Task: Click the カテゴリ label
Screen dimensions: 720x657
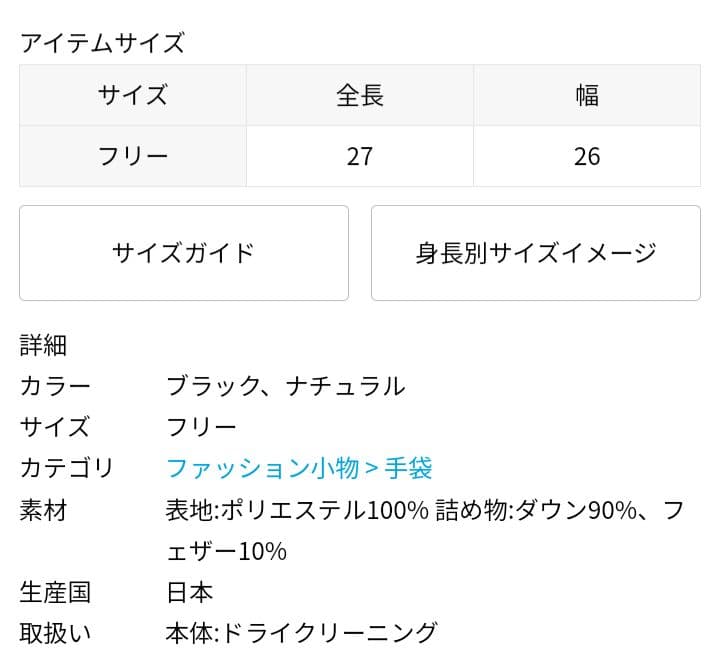Action: [67, 468]
